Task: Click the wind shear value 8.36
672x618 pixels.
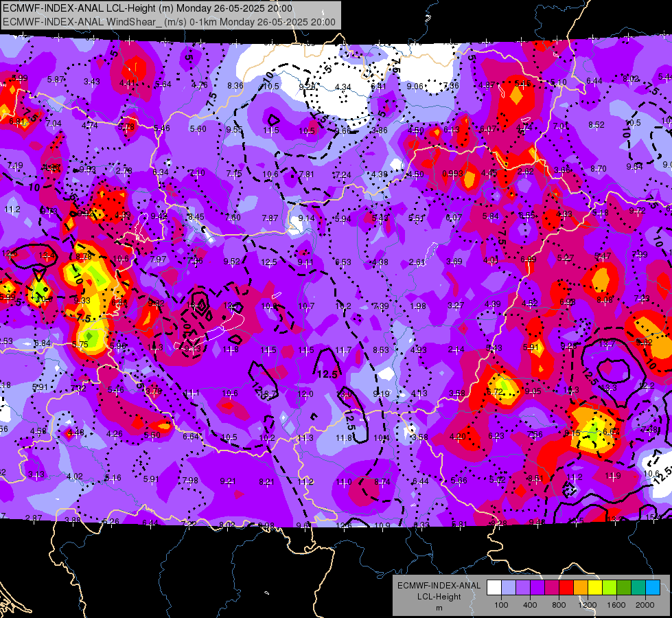Action: pos(235,86)
